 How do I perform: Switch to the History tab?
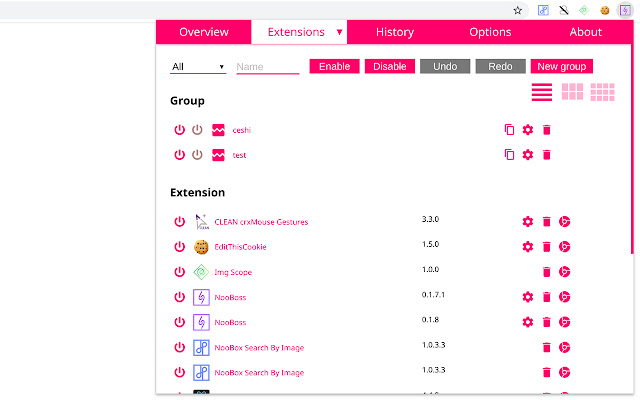[395, 32]
